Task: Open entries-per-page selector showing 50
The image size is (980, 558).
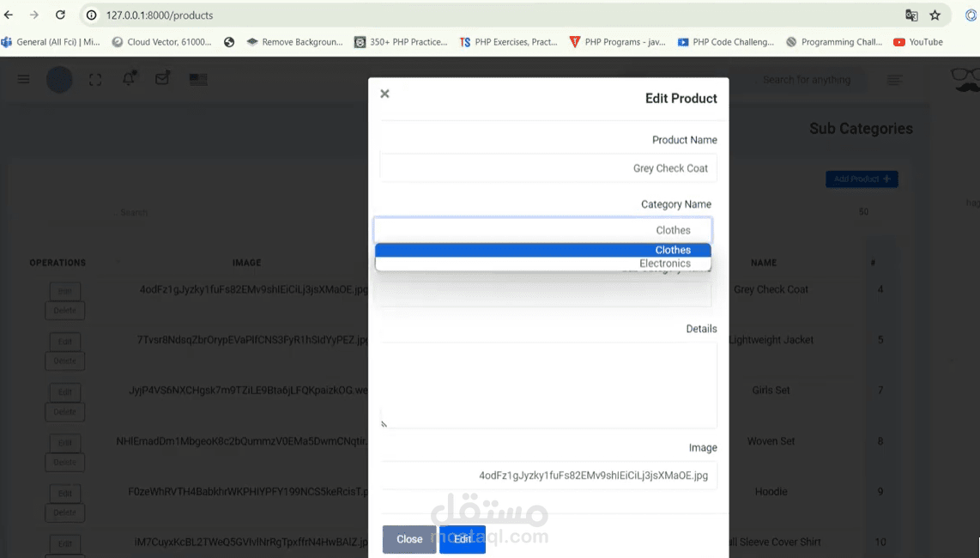Action: pyautogui.click(x=863, y=212)
